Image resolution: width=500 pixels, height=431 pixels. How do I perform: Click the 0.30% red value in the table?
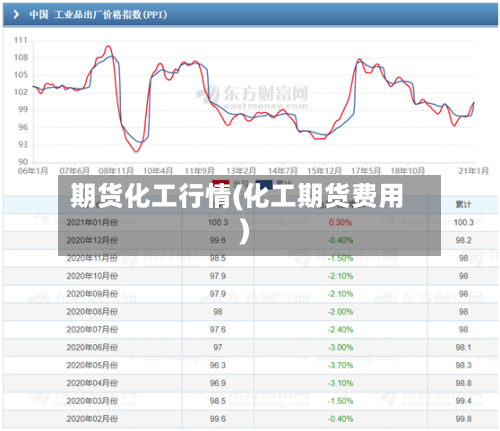tap(340, 222)
